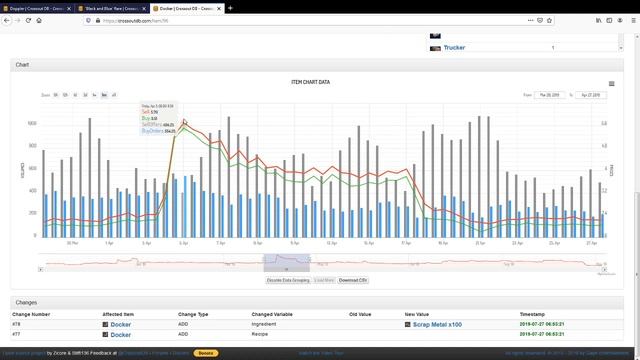Click the Recipe cell in row 477

coord(260,334)
